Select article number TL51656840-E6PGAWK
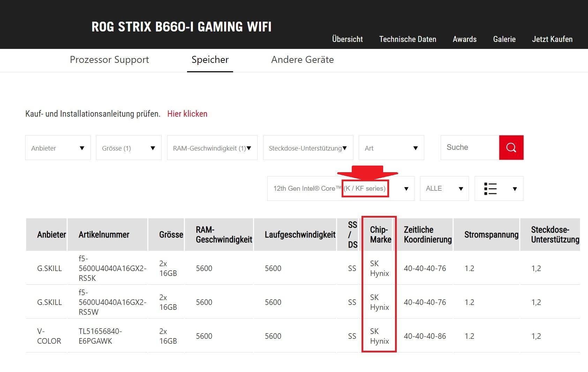 100,336
